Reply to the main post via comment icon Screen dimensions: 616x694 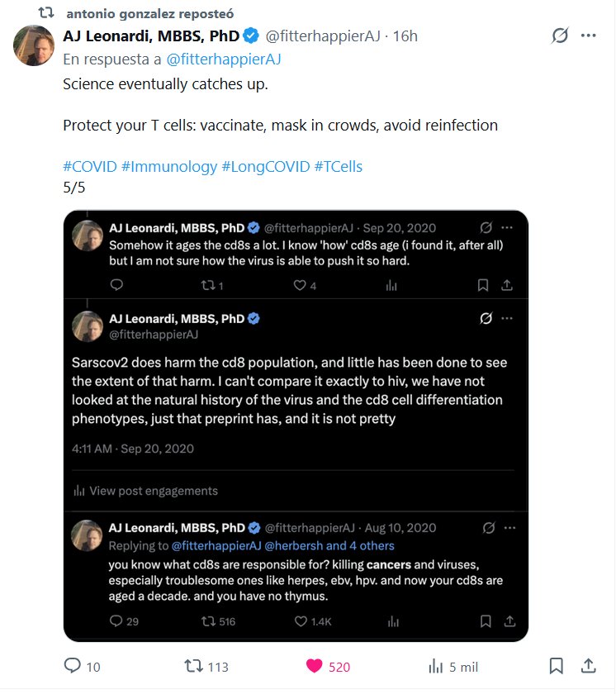coord(73,666)
